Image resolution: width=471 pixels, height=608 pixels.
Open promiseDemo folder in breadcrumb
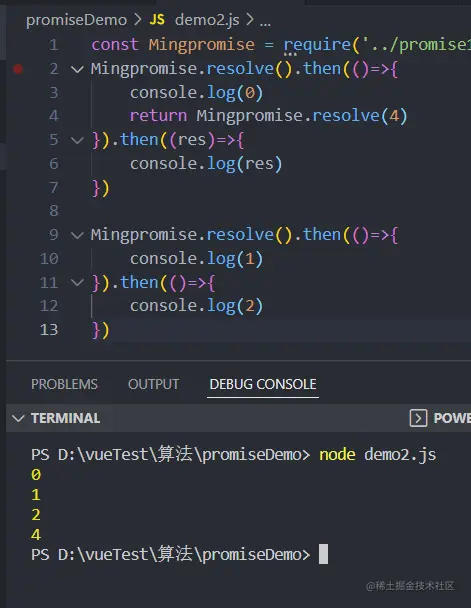[76, 20]
